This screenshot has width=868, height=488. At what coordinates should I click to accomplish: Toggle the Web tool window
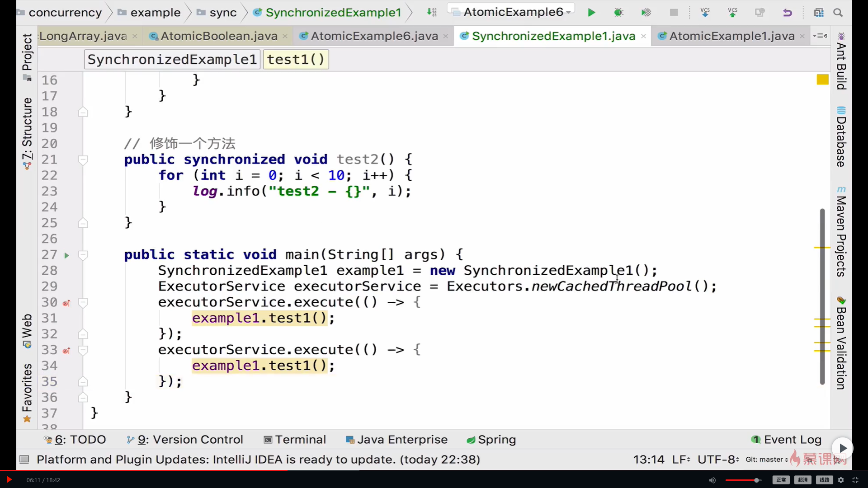click(x=27, y=331)
